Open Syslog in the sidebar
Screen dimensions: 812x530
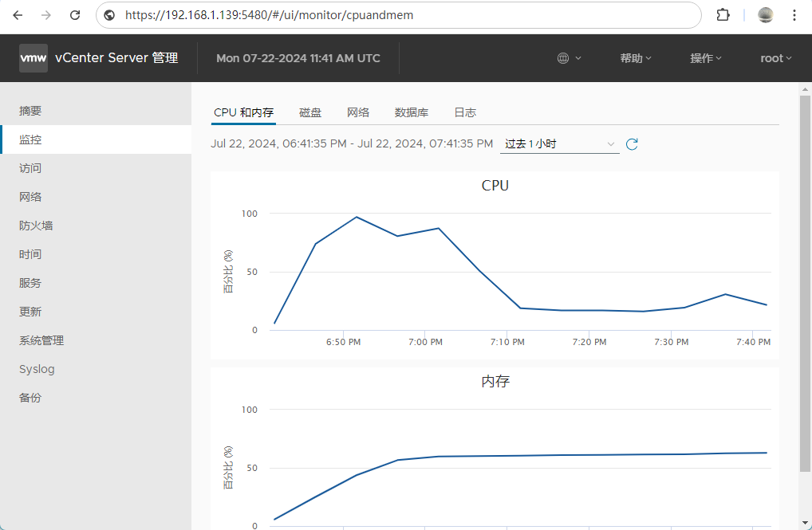coord(96,369)
